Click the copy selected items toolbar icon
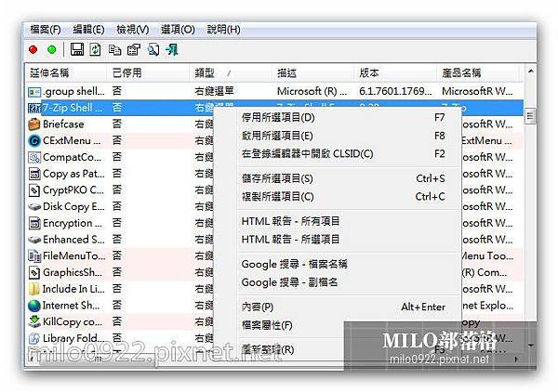The image size is (558, 392). coord(114,49)
